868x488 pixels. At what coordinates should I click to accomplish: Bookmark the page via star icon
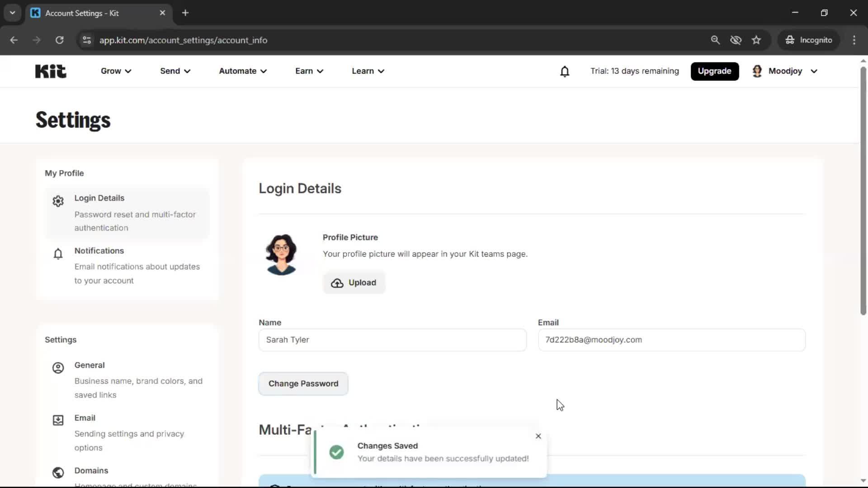click(756, 40)
